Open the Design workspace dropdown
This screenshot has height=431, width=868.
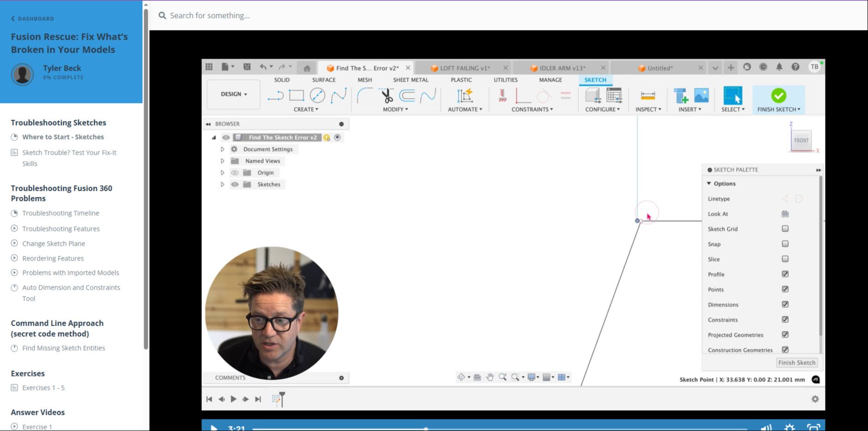(234, 94)
